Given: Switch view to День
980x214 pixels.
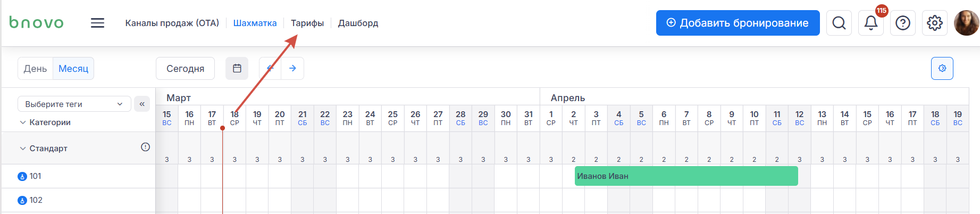Looking at the screenshot, I should (35, 69).
